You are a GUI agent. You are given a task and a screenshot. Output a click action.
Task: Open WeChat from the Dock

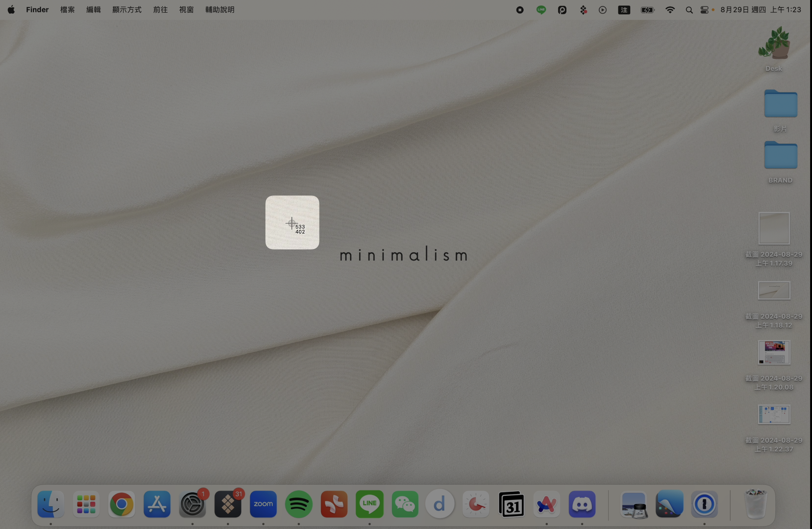click(x=405, y=504)
